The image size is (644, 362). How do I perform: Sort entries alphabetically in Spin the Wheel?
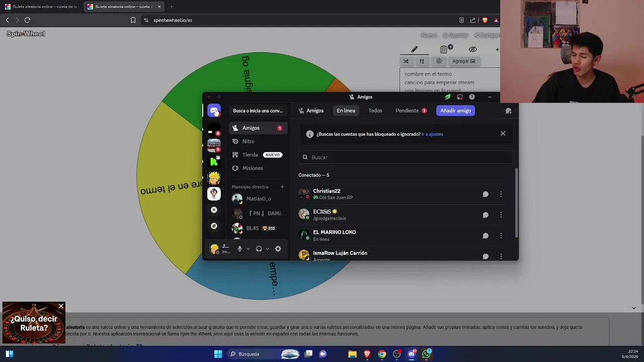(x=422, y=61)
